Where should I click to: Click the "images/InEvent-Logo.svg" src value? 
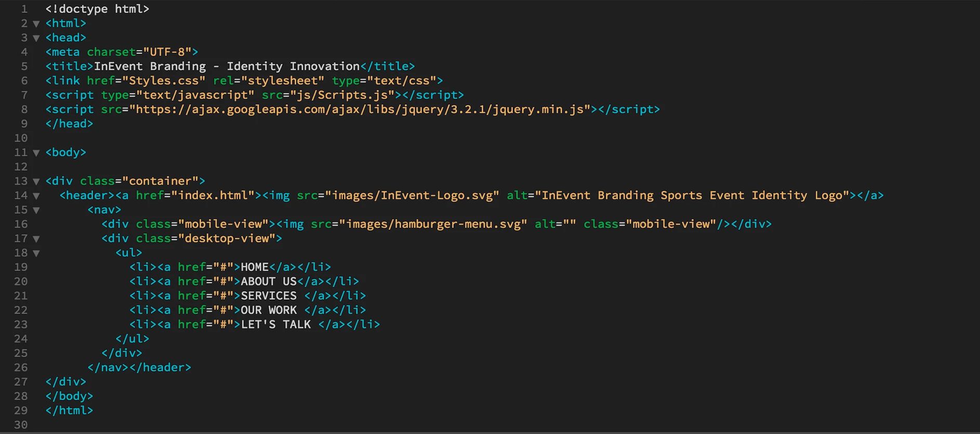412,195
